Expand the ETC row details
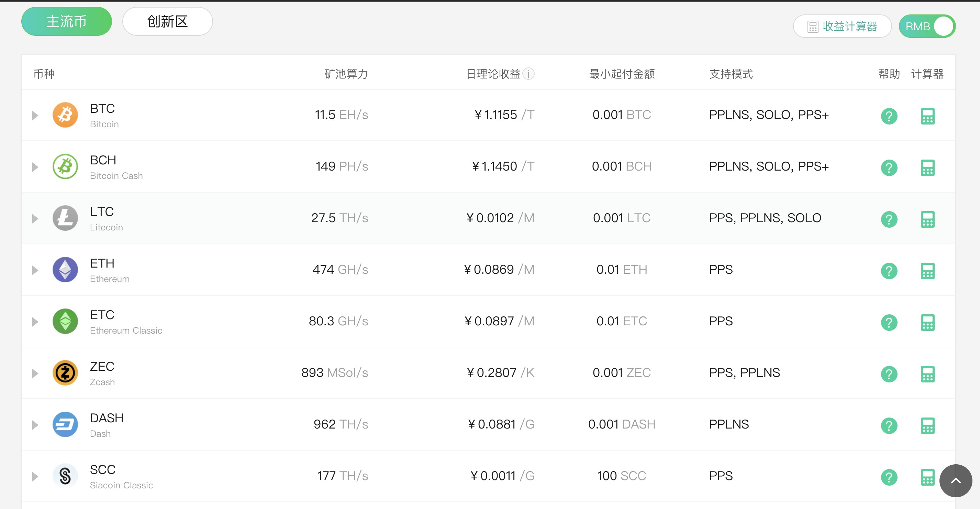This screenshot has width=980, height=509. pos(35,322)
